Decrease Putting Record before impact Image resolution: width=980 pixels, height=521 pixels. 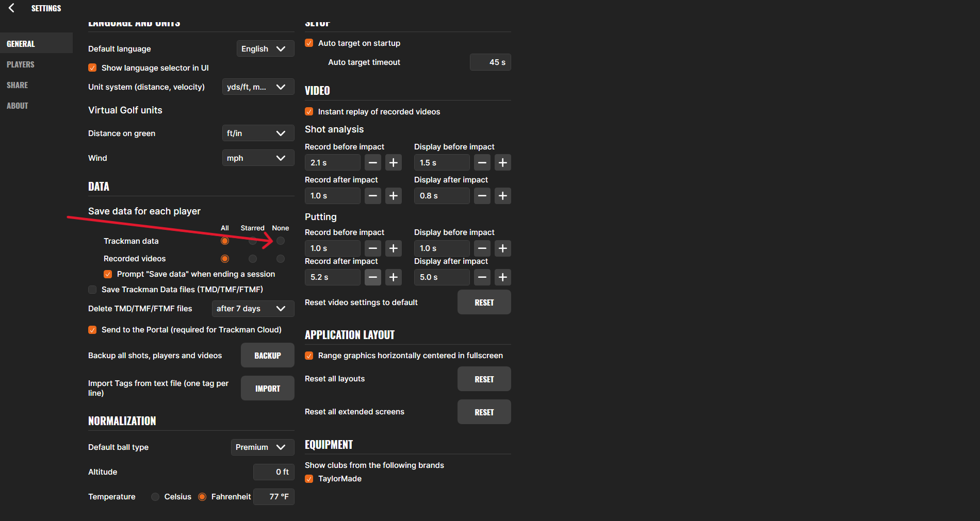click(x=373, y=248)
